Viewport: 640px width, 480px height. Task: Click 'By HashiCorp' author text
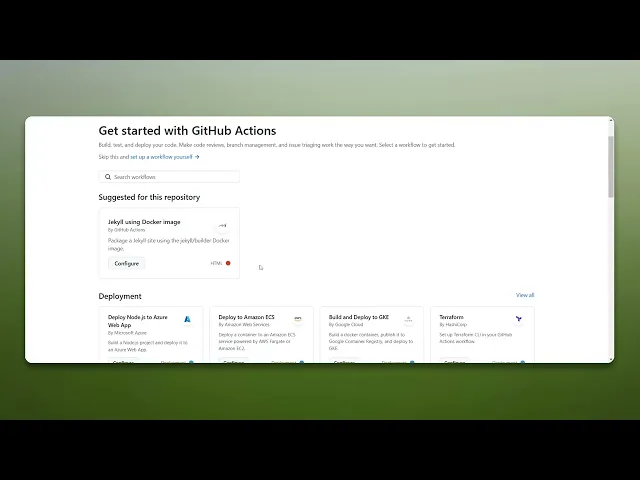tap(453, 325)
